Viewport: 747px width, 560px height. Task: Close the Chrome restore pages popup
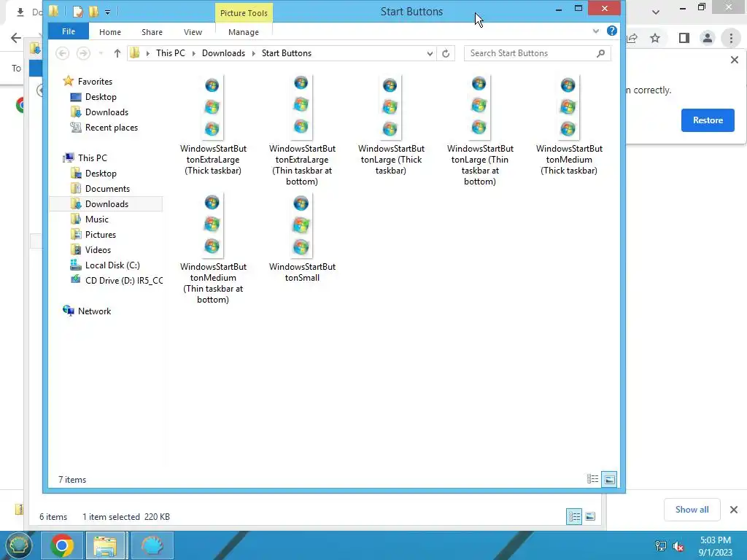click(734, 60)
